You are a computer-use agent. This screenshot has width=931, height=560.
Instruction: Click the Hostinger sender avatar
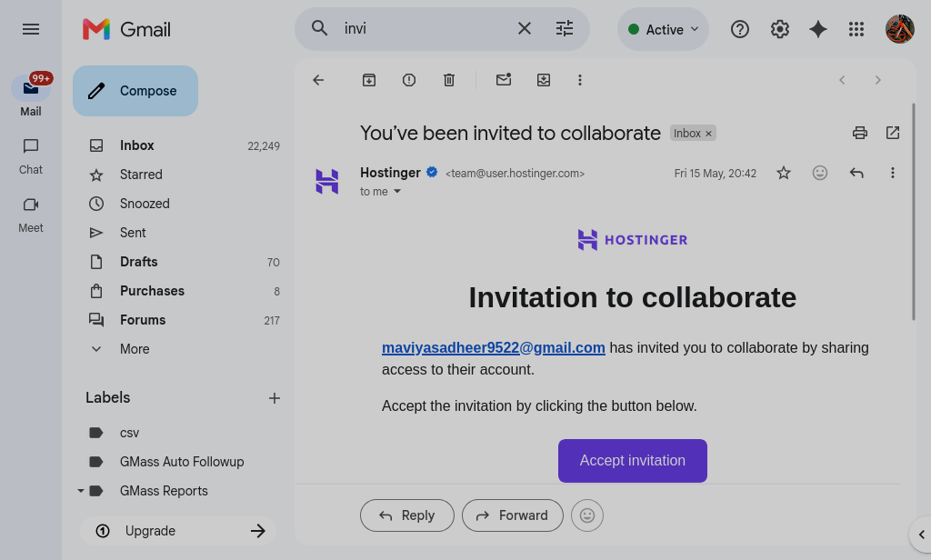pos(327,181)
